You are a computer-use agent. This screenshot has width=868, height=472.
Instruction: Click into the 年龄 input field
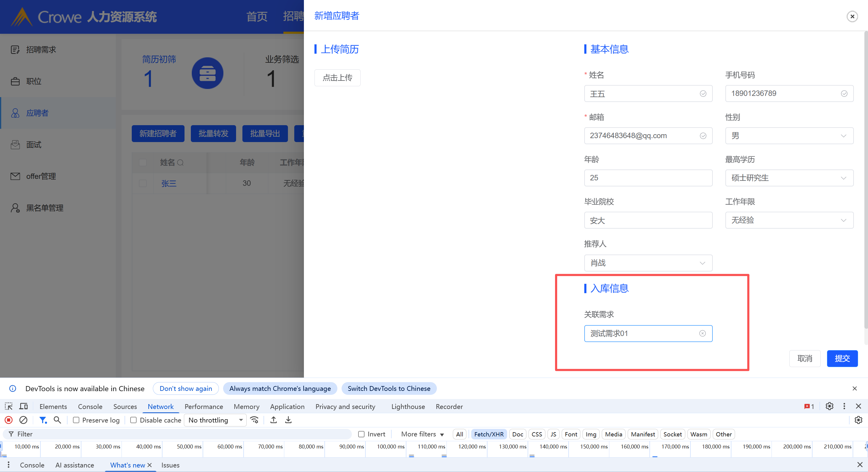[648, 178]
